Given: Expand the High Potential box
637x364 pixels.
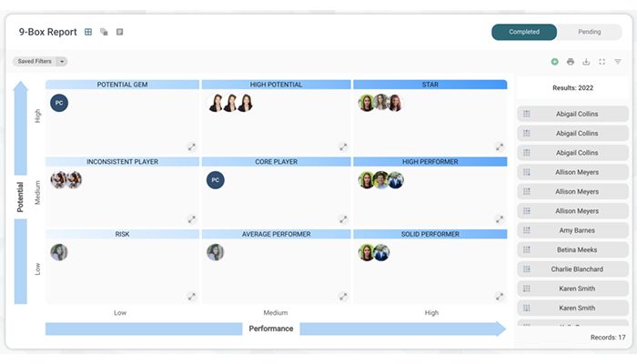Looking at the screenshot, I should coord(343,146).
